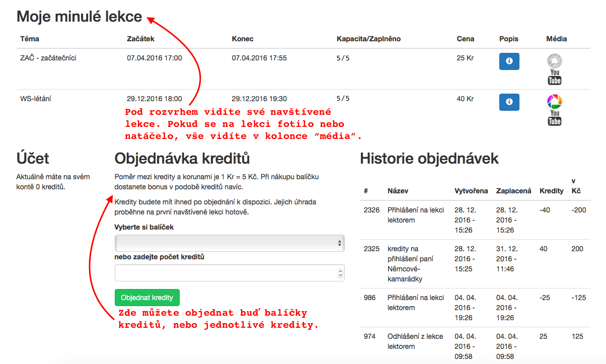Screen dimensions: 606x364
Task: Click the 'Vytvořena' column header in order history
Action: pos(471,191)
